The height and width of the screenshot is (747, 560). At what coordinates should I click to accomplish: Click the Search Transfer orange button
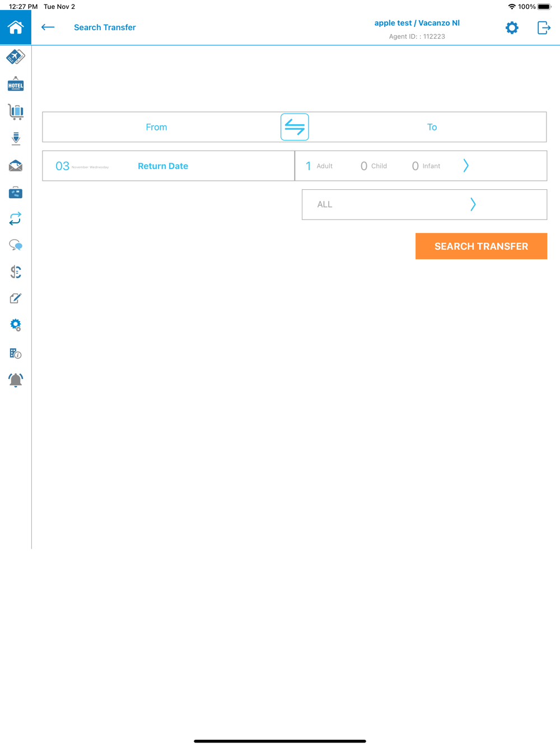click(481, 246)
